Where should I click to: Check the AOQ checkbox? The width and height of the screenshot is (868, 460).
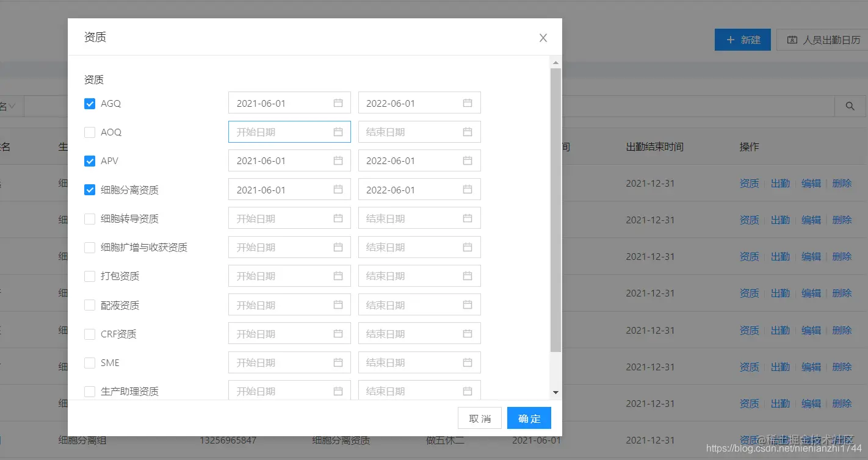click(x=90, y=132)
